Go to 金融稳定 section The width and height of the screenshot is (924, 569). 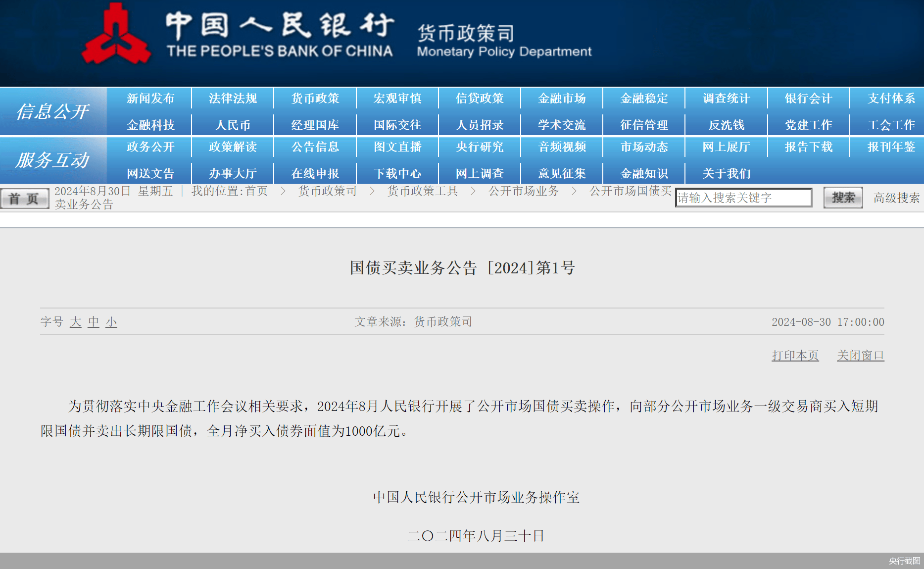644,99
